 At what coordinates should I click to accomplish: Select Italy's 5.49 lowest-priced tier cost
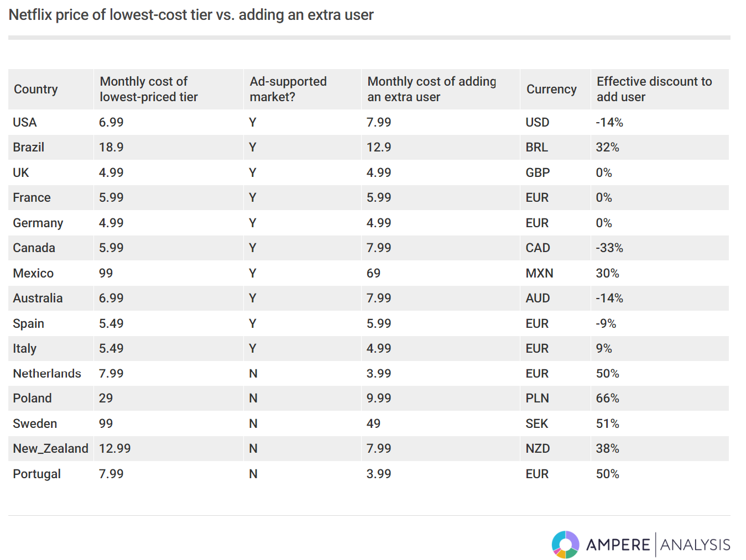111,348
